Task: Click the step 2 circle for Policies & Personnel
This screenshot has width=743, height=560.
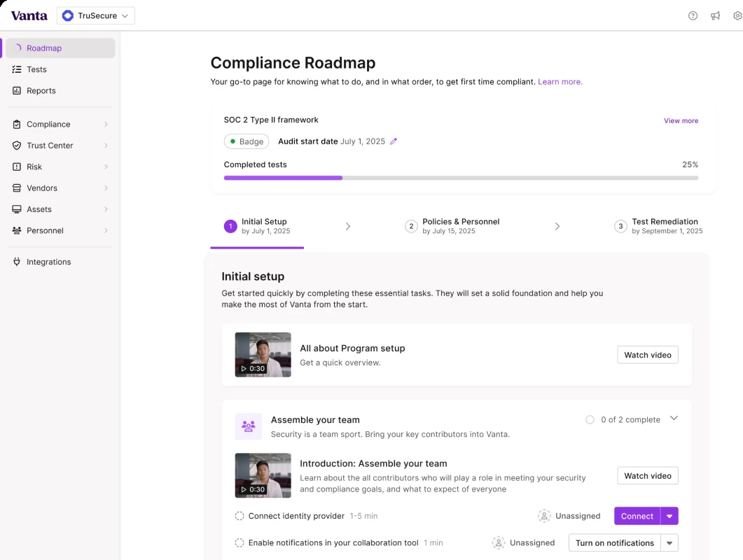Action: [x=411, y=227]
